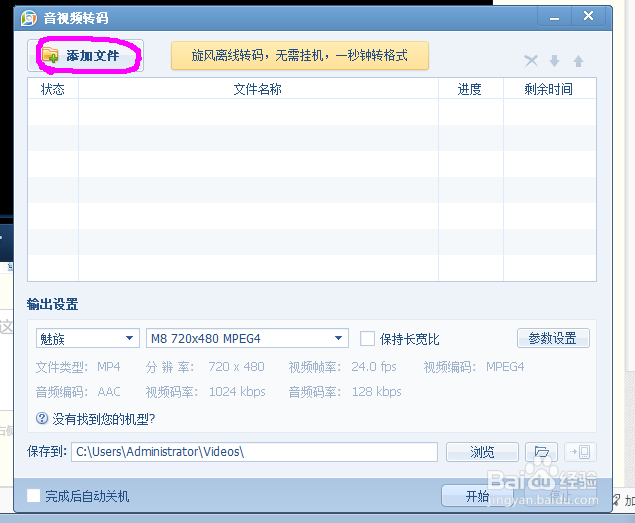Minimize the 音视频转码 window
The width and height of the screenshot is (635, 523).
[554, 18]
